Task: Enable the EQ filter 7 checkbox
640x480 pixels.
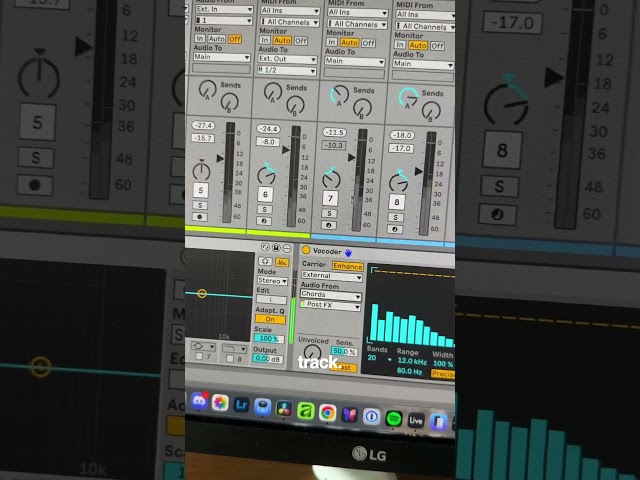Action: tap(199, 356)
